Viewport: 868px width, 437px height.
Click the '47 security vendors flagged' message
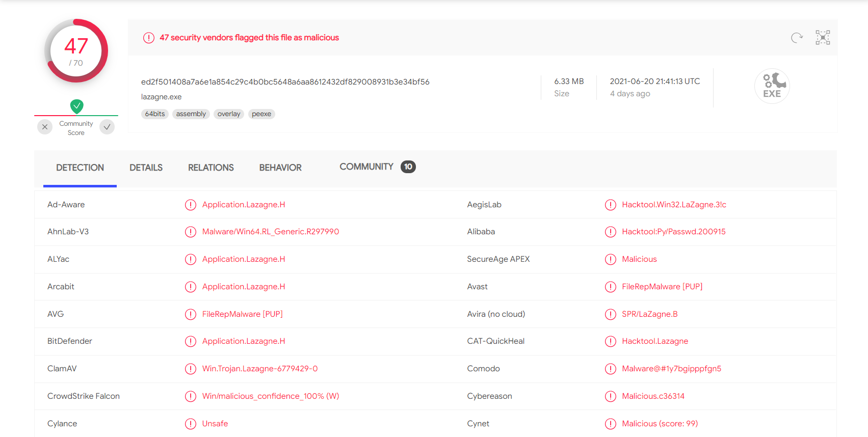pyautogui.click(x=249, y=38)
